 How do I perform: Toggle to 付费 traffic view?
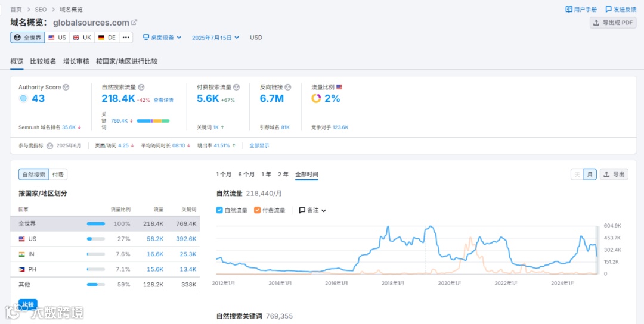pyautogui.click(x=58, y=175)
